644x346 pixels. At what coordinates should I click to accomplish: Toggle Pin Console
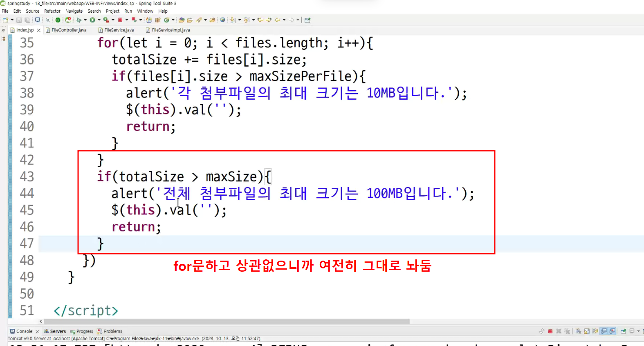(623, 331)
